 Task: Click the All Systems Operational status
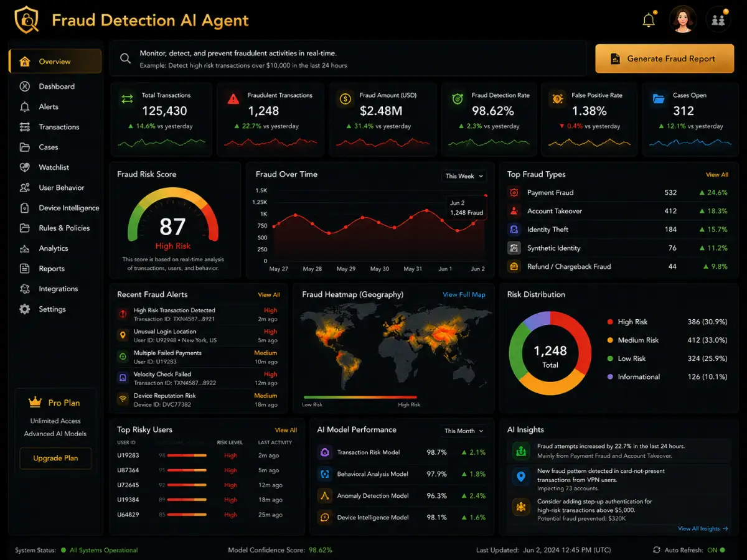point(99,550)
